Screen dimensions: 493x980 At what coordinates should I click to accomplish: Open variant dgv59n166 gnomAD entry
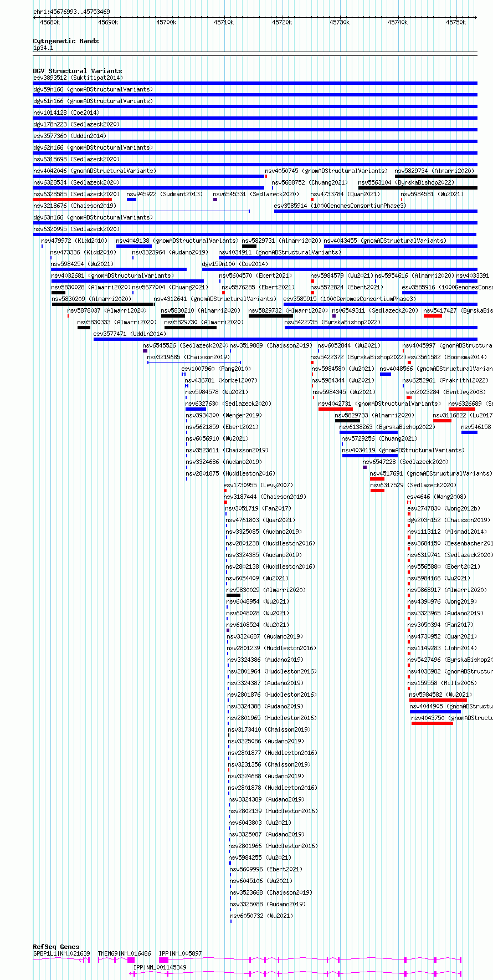[93, 89]
